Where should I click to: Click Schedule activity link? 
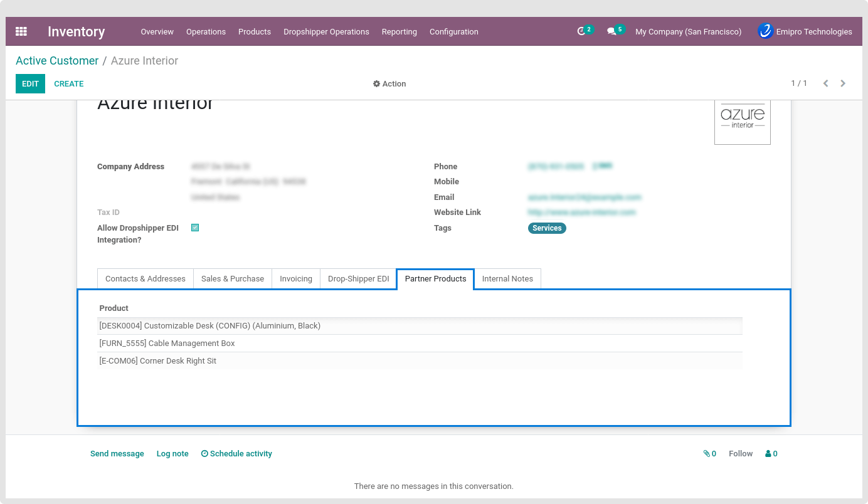coord(236,454)
